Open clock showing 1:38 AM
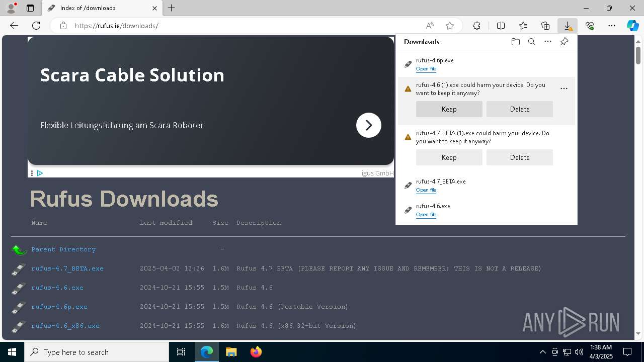The height and width of the screenshot is (362, 644). [602, 352]
